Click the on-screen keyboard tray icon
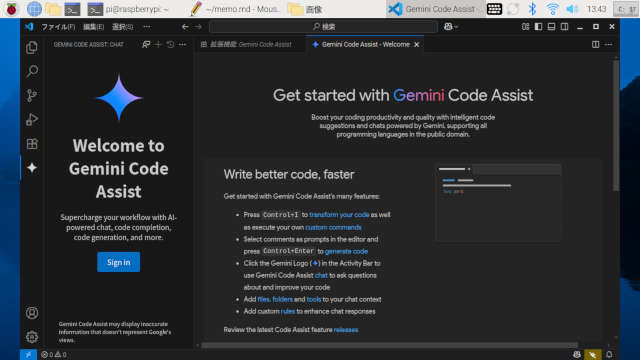 494,9
